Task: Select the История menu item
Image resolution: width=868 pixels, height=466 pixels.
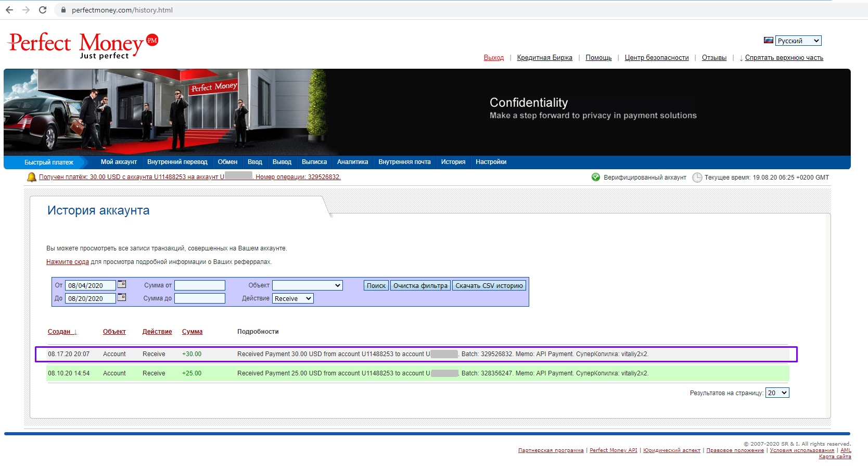Action: click(x=453, y=162)
